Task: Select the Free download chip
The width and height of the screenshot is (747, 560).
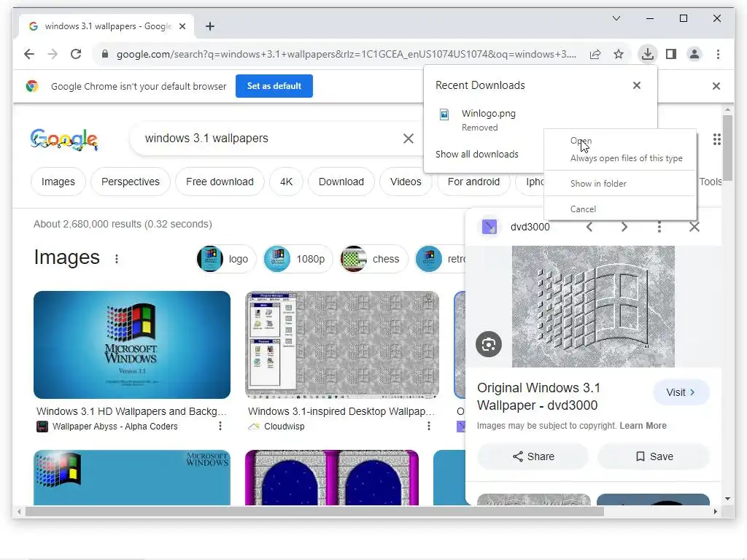Action: point(220,182)
